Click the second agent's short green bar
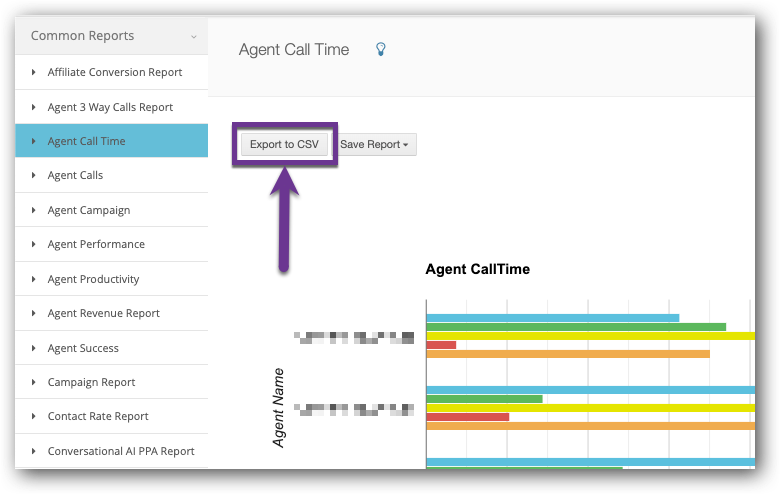The height and width of the screenshot is (494, 780). coord(485,399)
